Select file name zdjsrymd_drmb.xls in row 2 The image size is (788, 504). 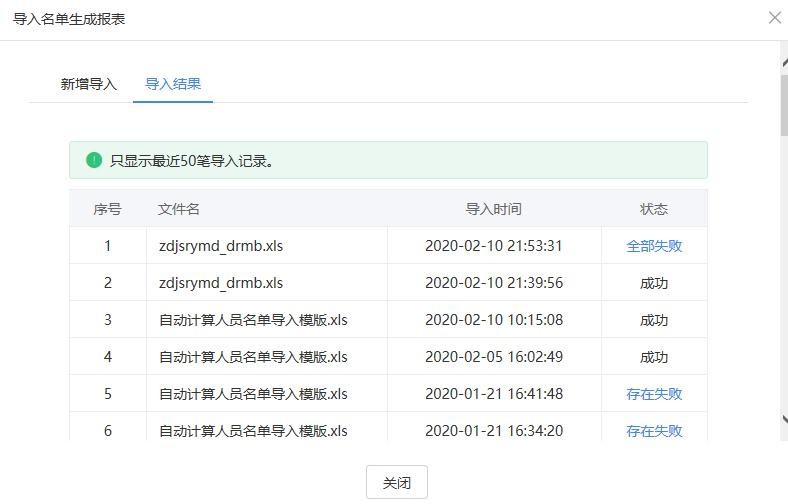[x=221, y=283]
